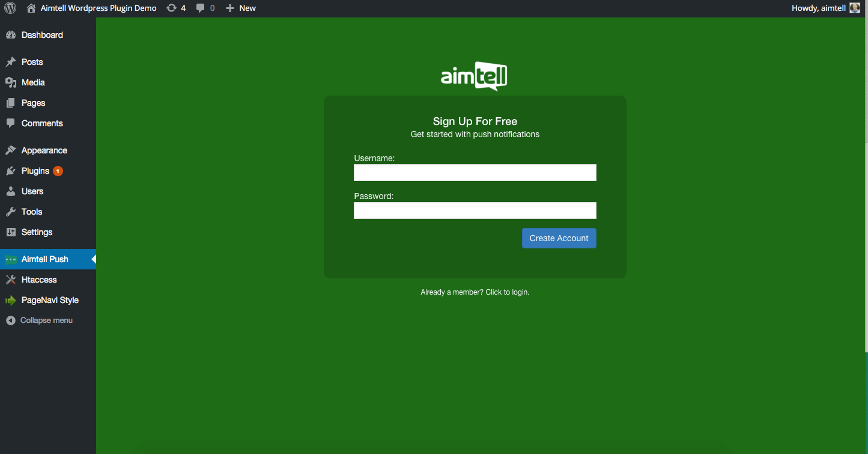Click the WordPress logo icon

[10, 8]
